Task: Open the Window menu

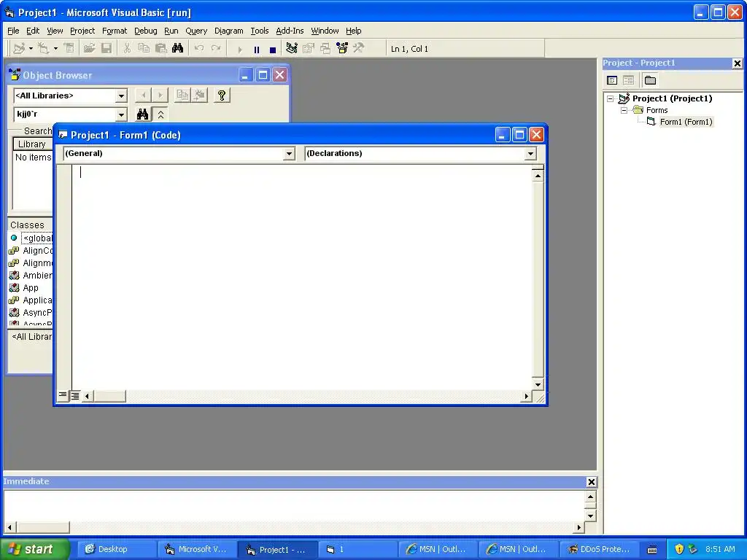Action: [x=325, y=31]
